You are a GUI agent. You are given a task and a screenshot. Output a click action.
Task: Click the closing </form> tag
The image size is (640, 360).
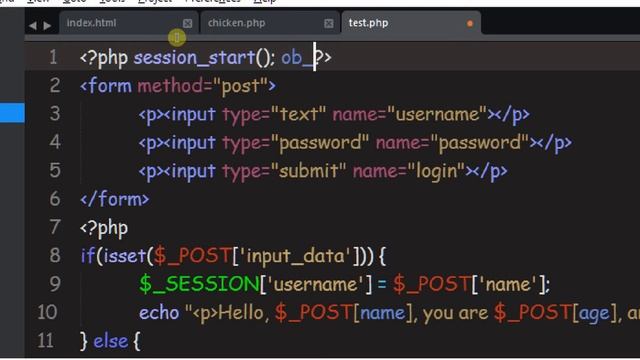pyautogui.click(x=115, y=200)
